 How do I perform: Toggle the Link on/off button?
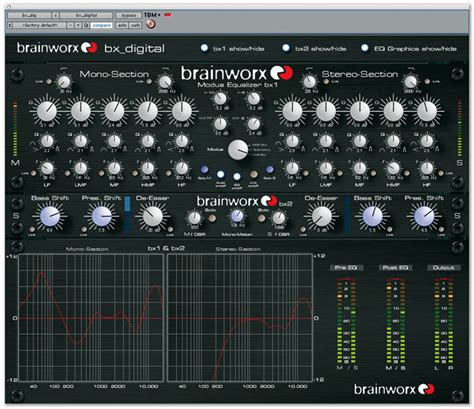(253, 174)
